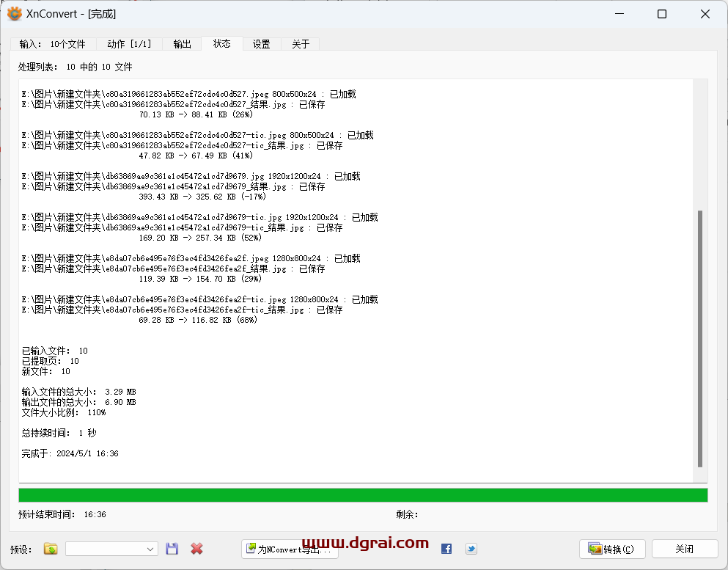
Task: Click '完成于: 2024/5/1 16:36' line
Action: [70, 453]
